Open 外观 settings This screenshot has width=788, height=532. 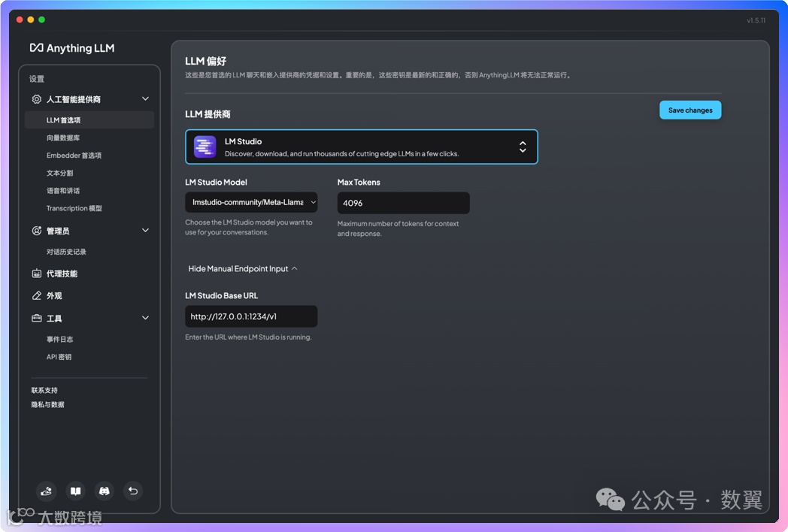coord(54,295)
